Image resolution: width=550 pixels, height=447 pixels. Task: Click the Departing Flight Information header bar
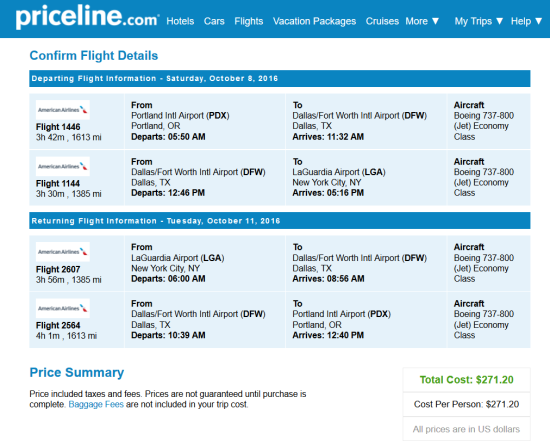(280, 79)
